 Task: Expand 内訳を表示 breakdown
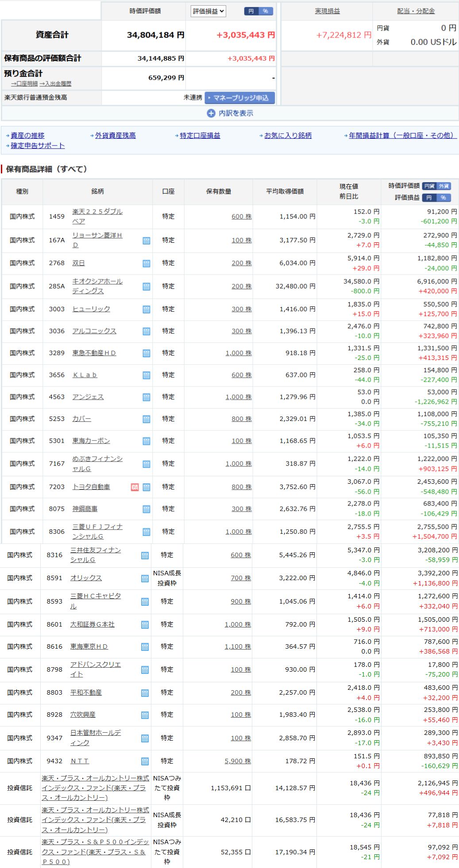[230, 113]
